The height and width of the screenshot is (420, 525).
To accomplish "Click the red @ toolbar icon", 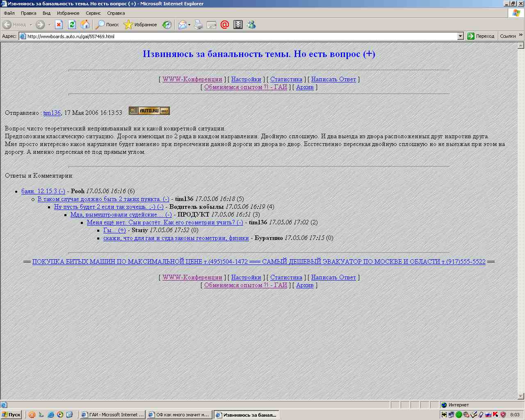I will coord(224,25).
